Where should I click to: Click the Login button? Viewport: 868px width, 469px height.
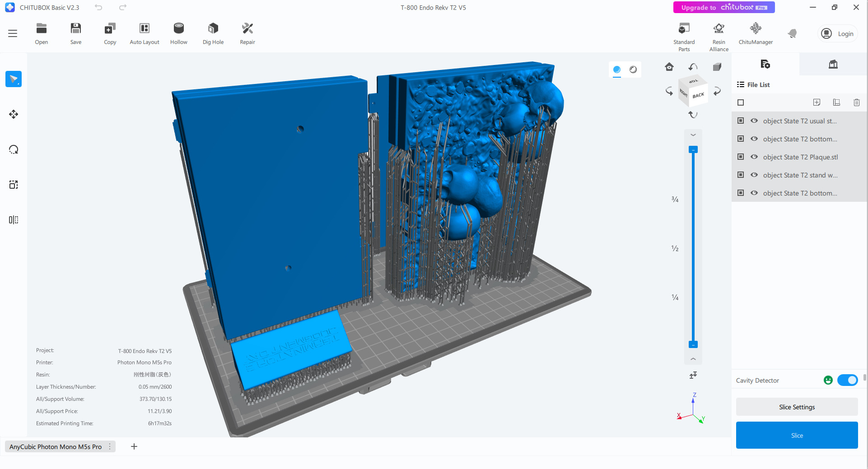pyautogui.click(x=838, y=33)
